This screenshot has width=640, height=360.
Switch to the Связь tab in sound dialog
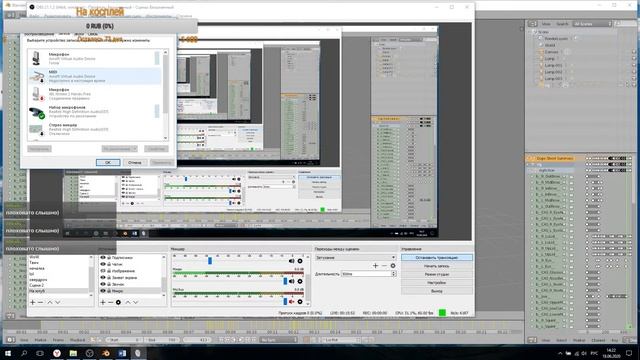click(93, 34)
